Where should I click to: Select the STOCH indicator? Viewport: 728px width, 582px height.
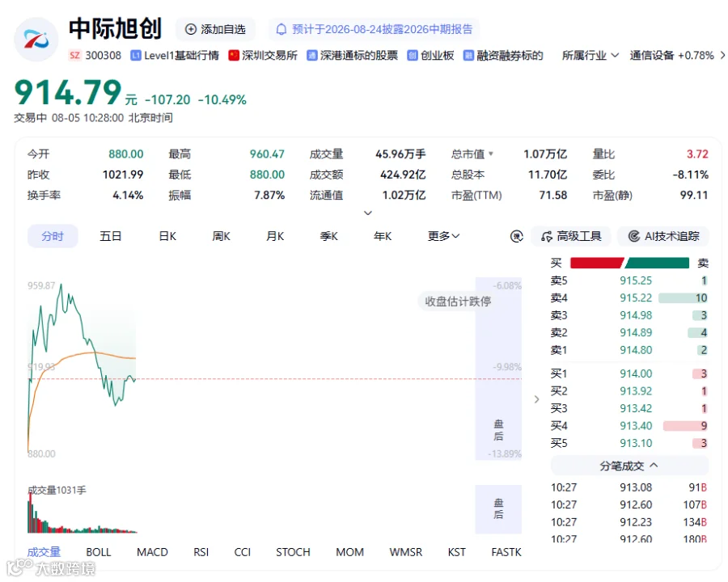293,552
